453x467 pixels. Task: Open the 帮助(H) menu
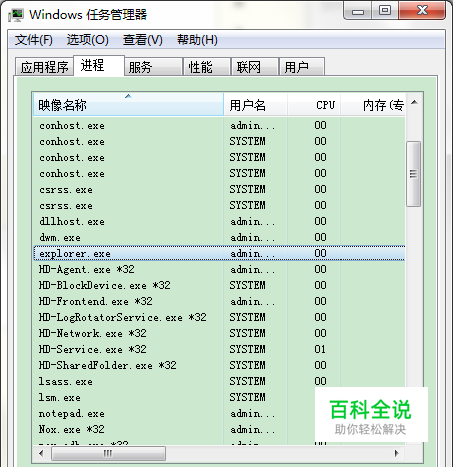pos(197,40)
